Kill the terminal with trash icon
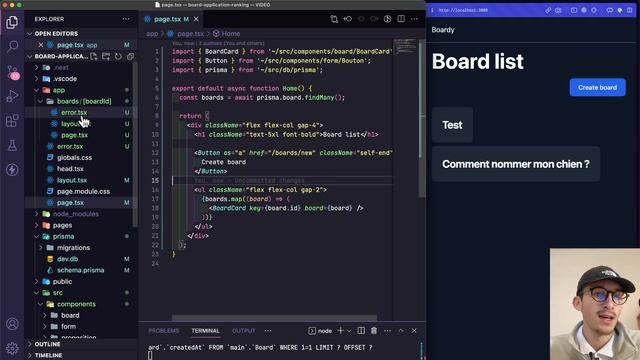The image size is (640, 360). click(x=374, y=331)
